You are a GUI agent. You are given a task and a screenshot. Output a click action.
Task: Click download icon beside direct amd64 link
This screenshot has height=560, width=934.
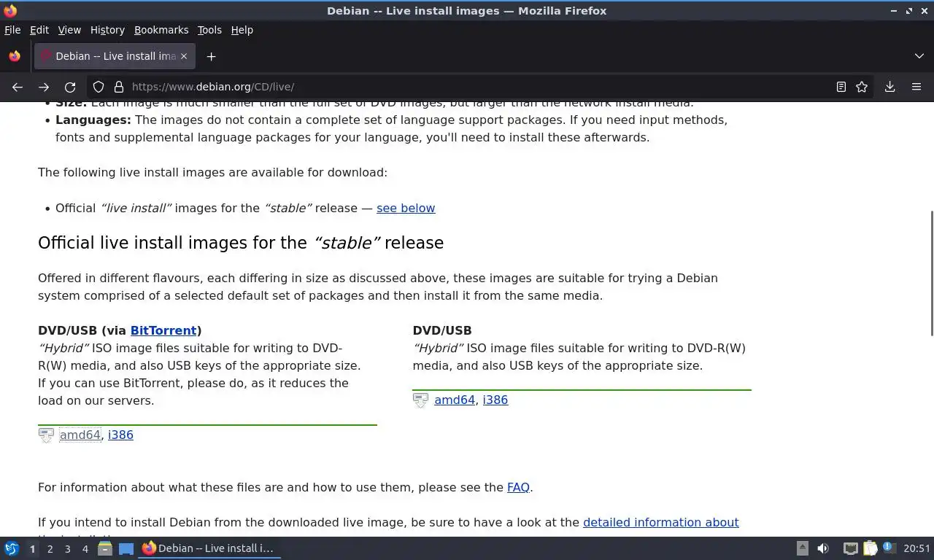(420, 400)
